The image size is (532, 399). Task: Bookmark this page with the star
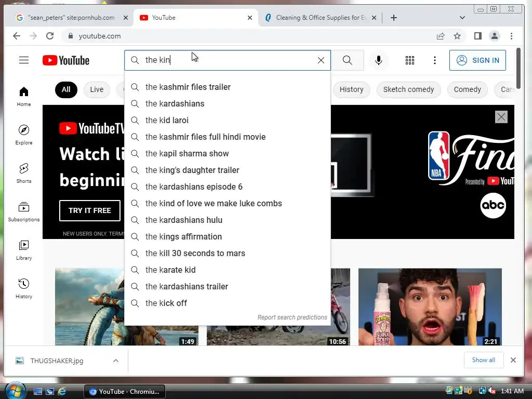click(457, 36)
